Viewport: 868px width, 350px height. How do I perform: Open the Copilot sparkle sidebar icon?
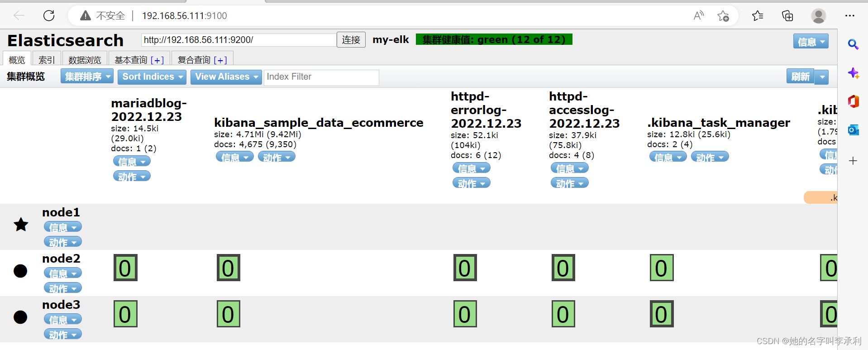(x=853, y=73)
